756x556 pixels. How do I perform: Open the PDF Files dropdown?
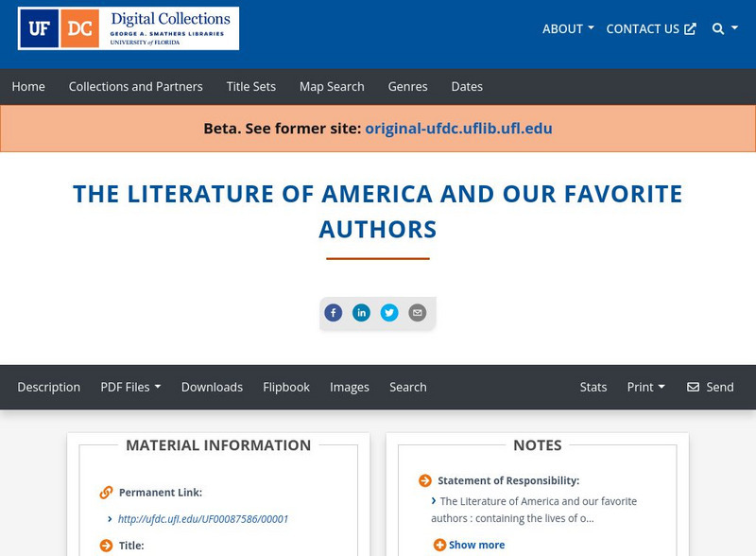130,387
